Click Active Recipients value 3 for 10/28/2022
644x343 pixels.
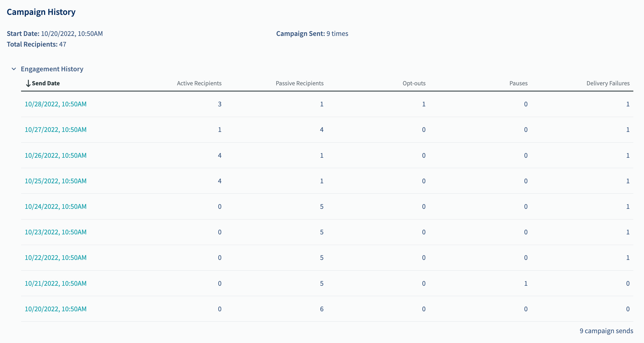(220, 104)
